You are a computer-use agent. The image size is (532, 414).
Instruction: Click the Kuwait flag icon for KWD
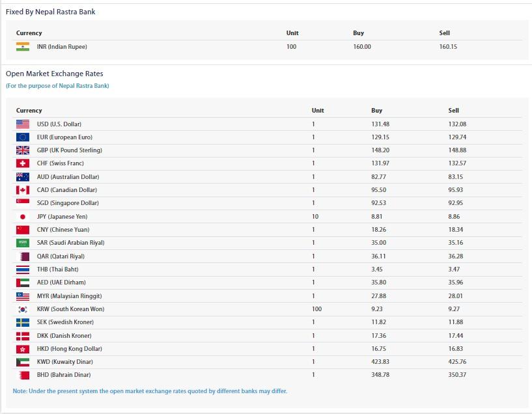(23, 362)
